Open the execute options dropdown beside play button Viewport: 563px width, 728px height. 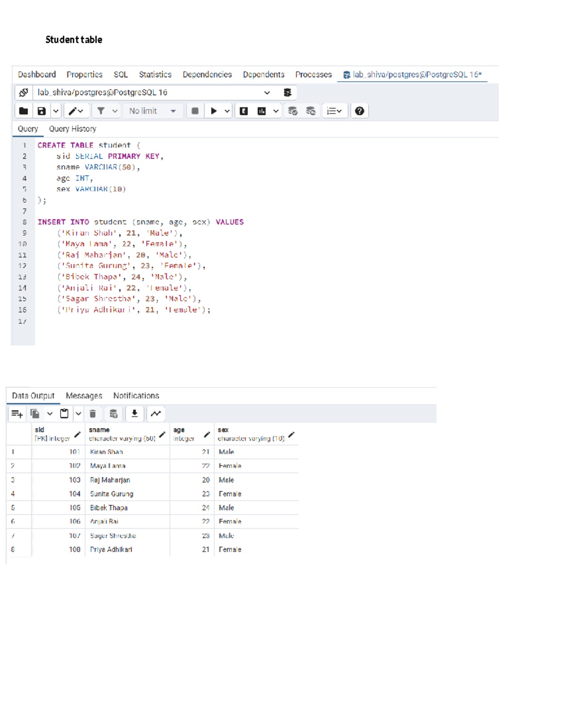coord(227,111)
